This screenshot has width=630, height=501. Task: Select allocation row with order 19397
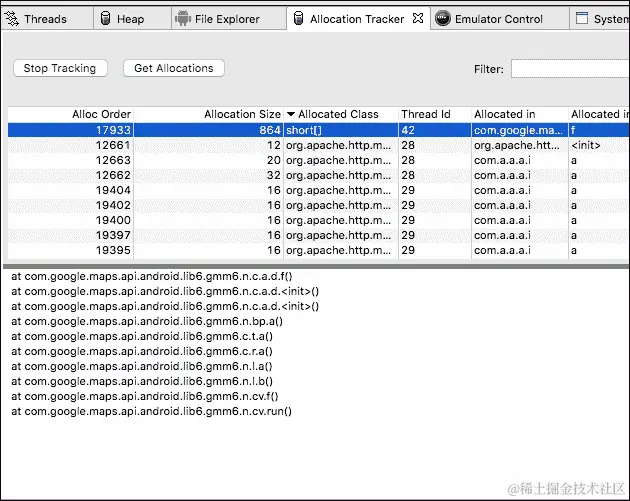click(319, 235)
